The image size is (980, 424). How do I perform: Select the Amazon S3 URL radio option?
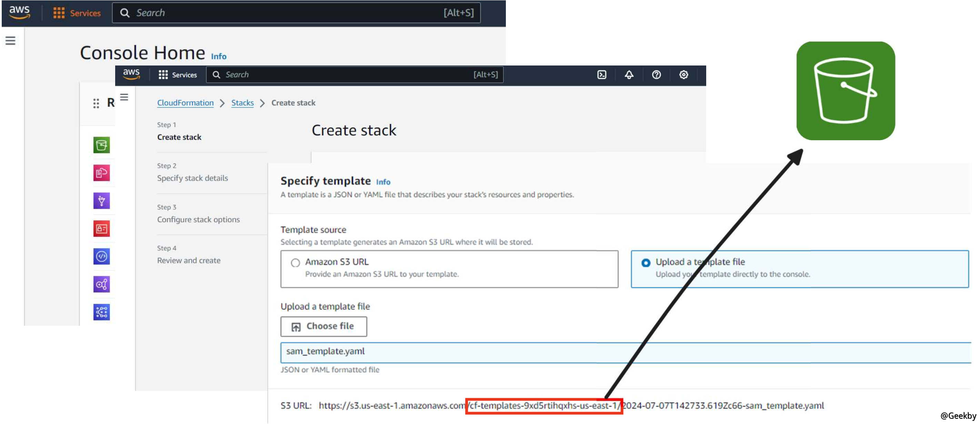point(295,263)
